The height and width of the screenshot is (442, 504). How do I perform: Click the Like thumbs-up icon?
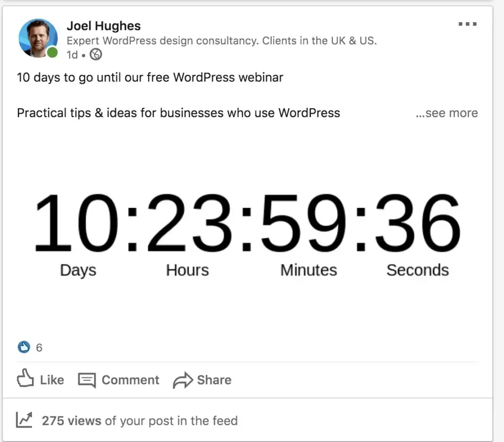[26, 379]
